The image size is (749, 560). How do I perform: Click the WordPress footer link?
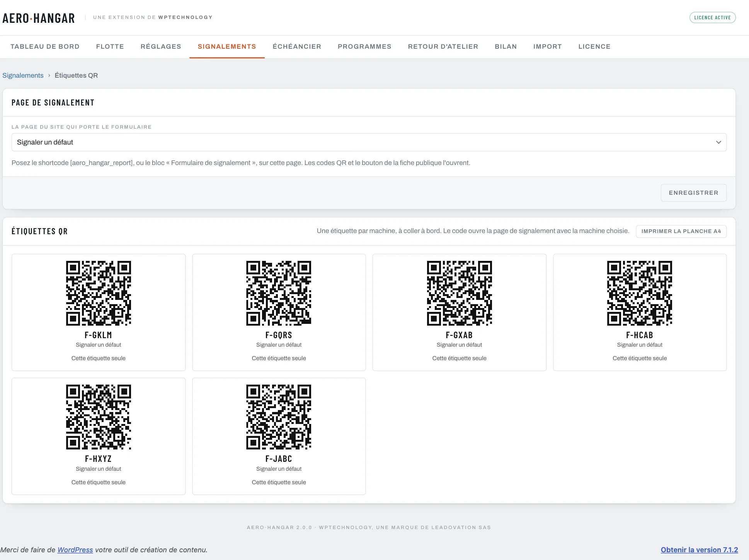pos(75,550)
